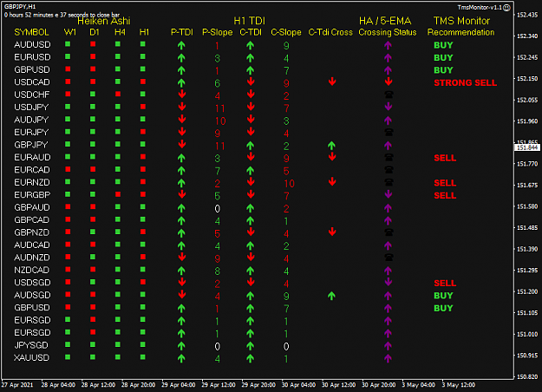Click USDCHF H4 red Heiken Ashi square

[118, 94]
